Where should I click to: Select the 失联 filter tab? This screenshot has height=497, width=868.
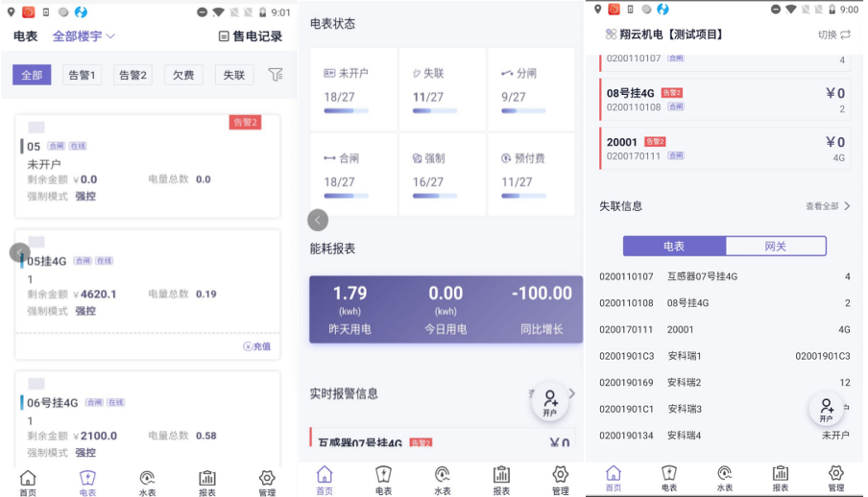click(x=234, y=75)
